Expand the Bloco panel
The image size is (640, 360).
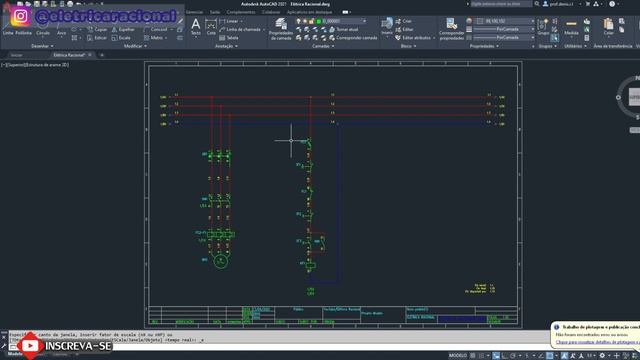click(408, 46)
